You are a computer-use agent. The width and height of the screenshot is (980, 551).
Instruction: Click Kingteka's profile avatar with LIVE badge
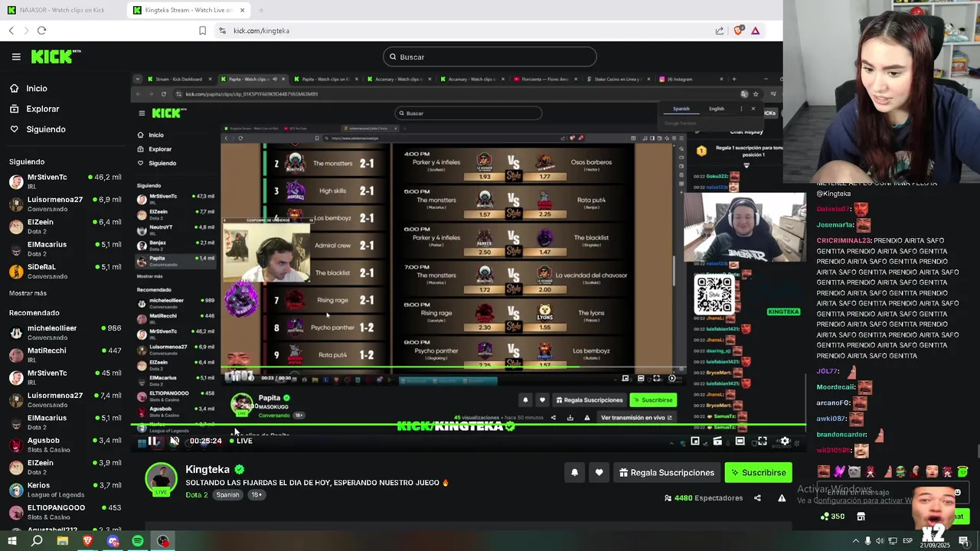click(161, 480)
